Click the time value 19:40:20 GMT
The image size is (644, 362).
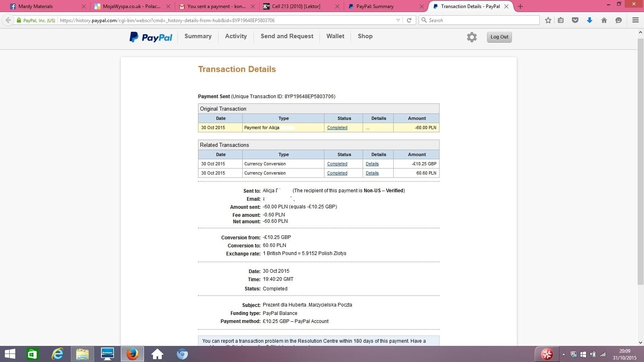click(278, 279)
